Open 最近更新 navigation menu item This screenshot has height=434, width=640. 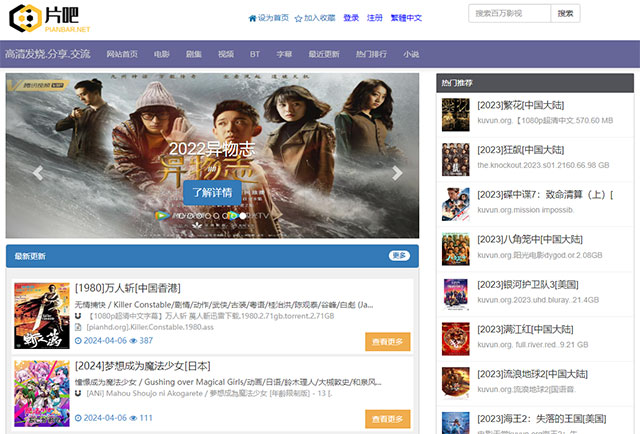[x=324, y=54]
